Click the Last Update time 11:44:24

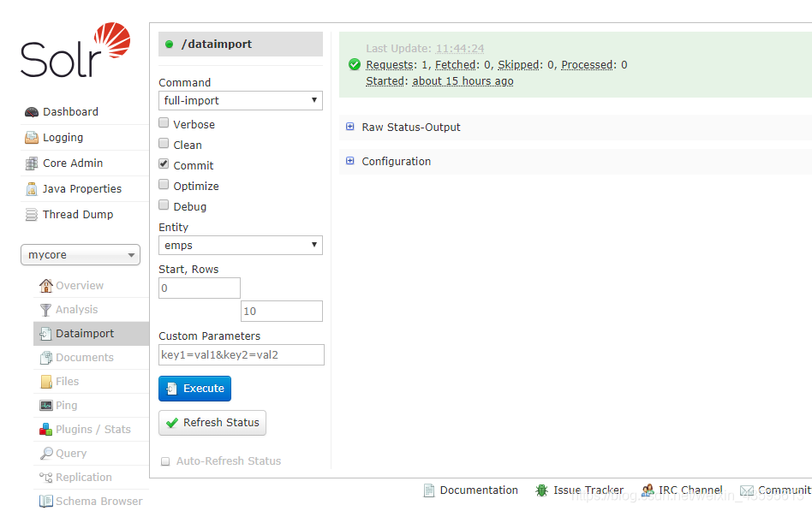point(460,49)
